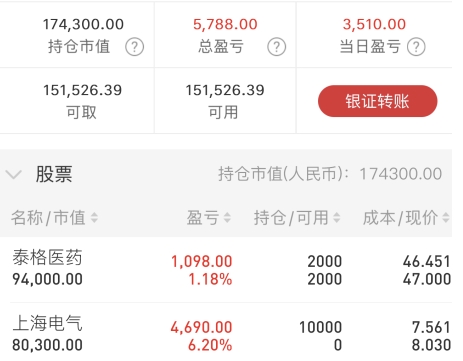Select the 5,788.00 总盈亏 value
This screenshot has height=361, width=463.
[x=225, y=24]
